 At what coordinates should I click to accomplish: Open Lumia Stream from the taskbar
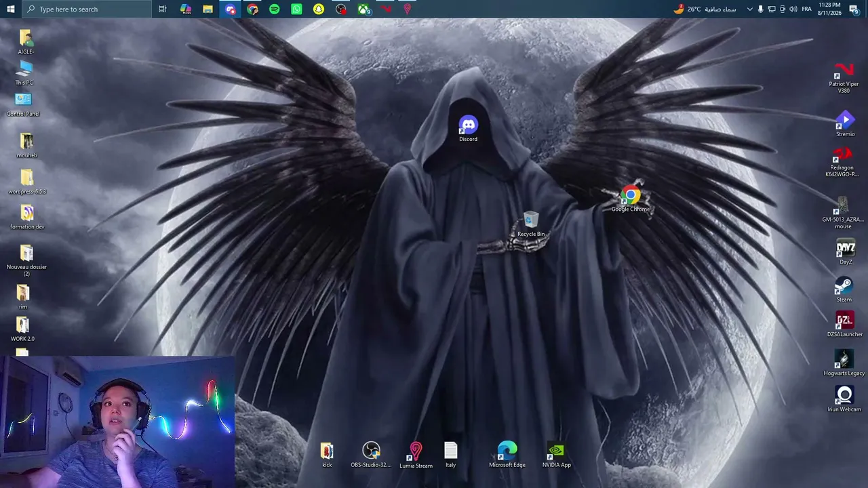tap(408, 9)
